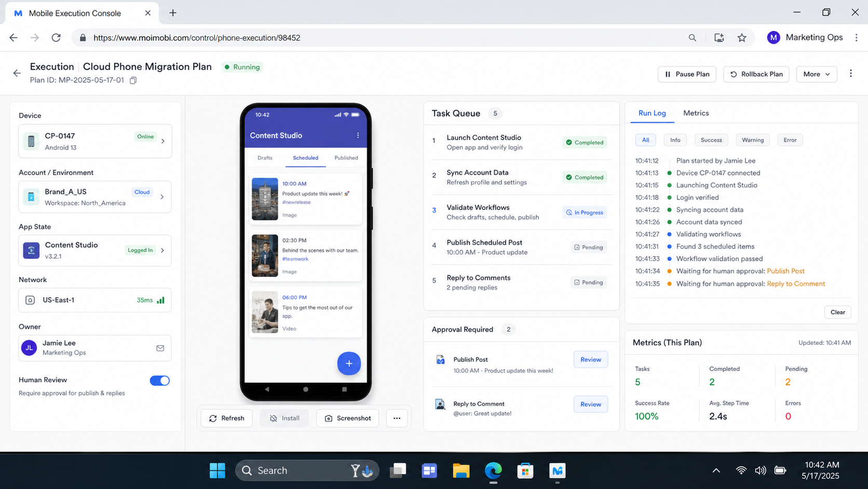
Task: Open more phone actions ellipsis button
Action: pos(397,418)
